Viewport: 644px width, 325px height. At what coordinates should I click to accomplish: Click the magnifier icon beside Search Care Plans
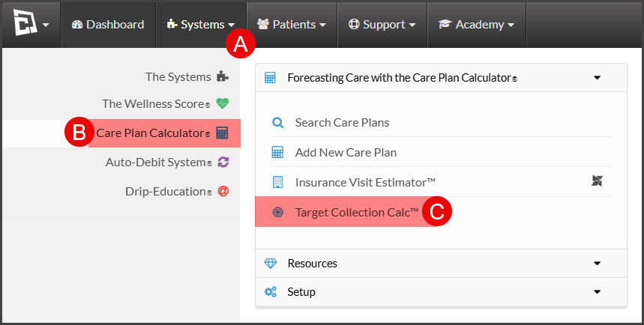point(278,122)
